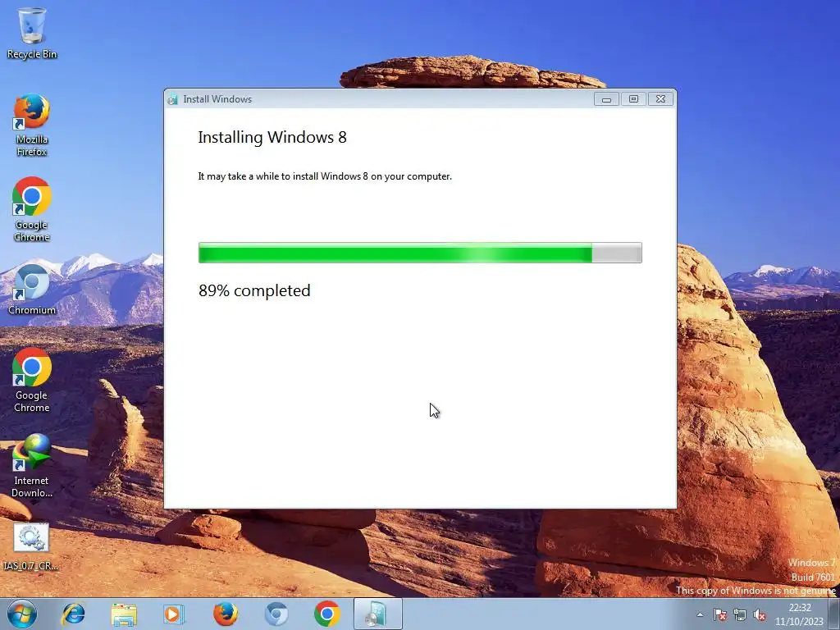Select the Chromium desktop shortcut
This screenshot has width=840, height=630.
(32, 290)
